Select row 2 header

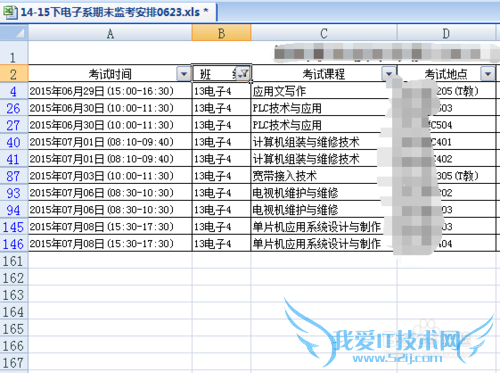[x=14, y=74]
